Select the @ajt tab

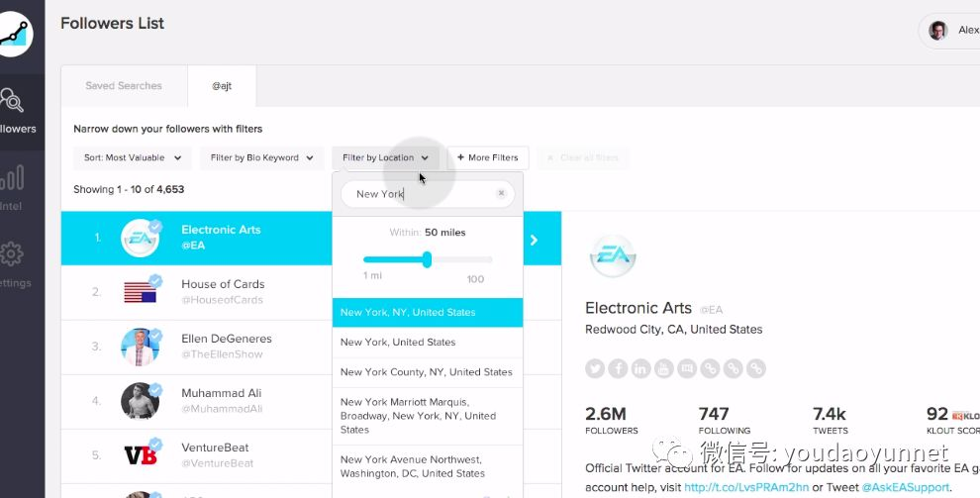[222, 85]
